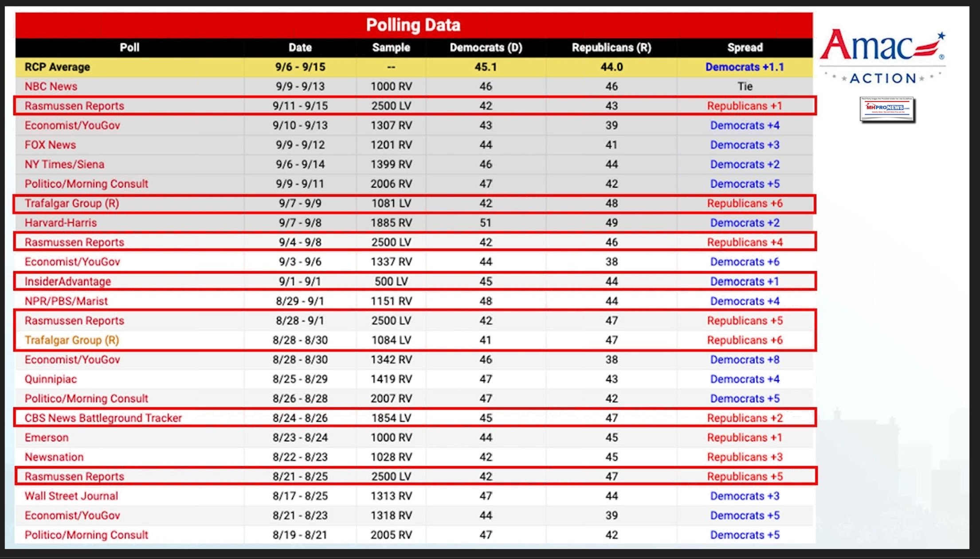Open Rasmussen Reports poll dated 8/28 - 9/1
Screen dimensions: 980x559
tap(74, 321)
